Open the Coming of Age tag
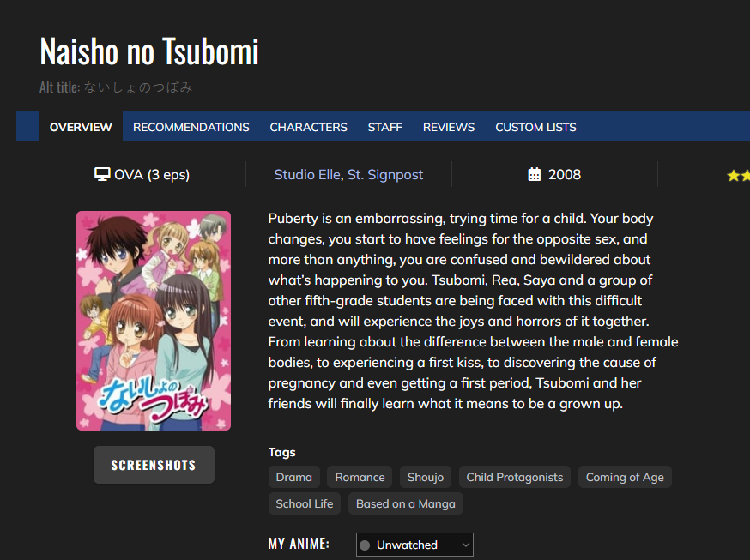 (625, 478)
